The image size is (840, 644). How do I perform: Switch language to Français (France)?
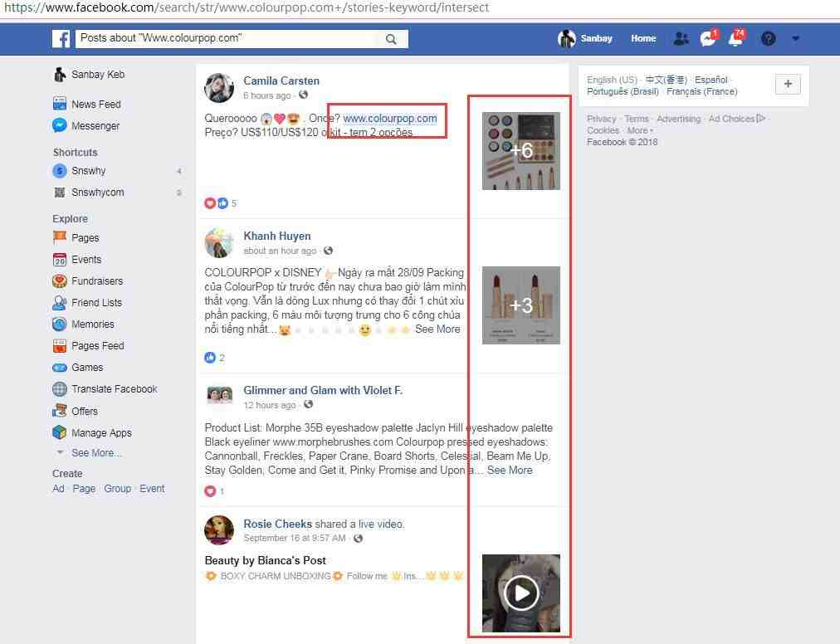[701, 91]
